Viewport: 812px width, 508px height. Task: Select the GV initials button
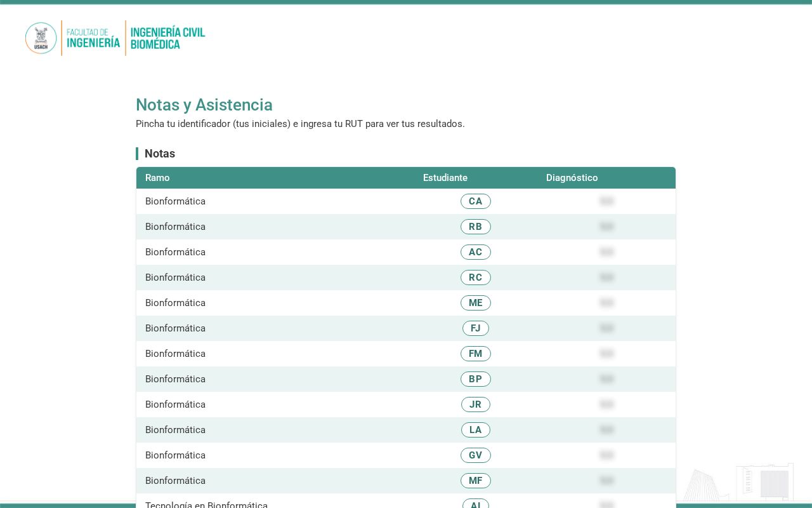[476, 455]
